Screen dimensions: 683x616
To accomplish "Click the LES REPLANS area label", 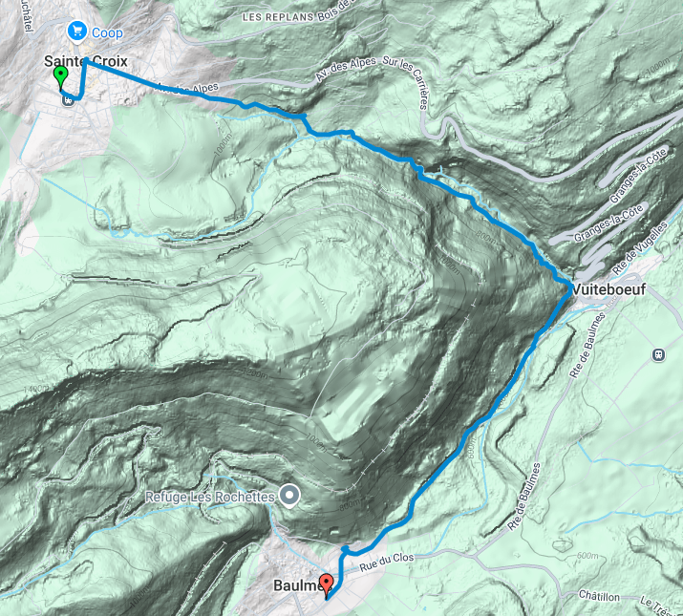I will pos(278,17).
